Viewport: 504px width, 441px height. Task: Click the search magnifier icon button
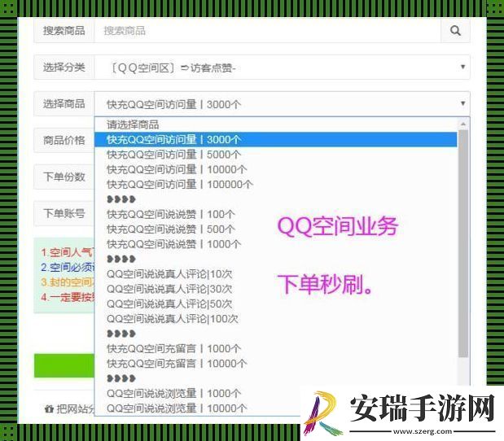pos(455,31)
